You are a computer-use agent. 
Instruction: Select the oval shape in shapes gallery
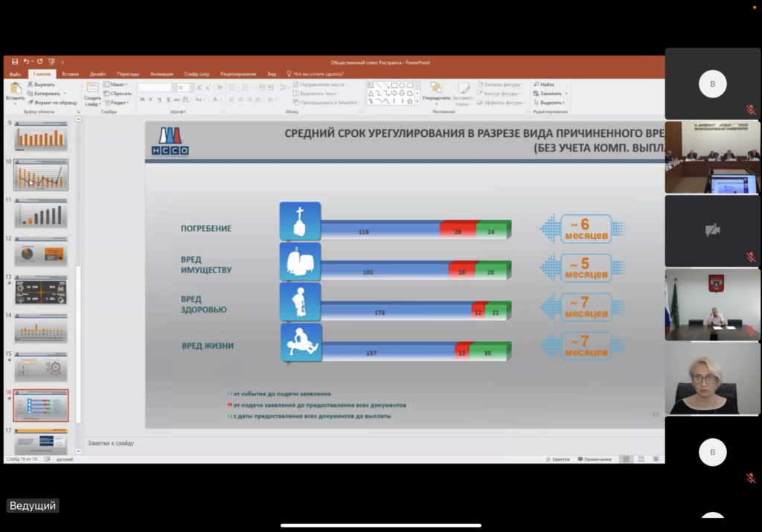click(402, 86)
